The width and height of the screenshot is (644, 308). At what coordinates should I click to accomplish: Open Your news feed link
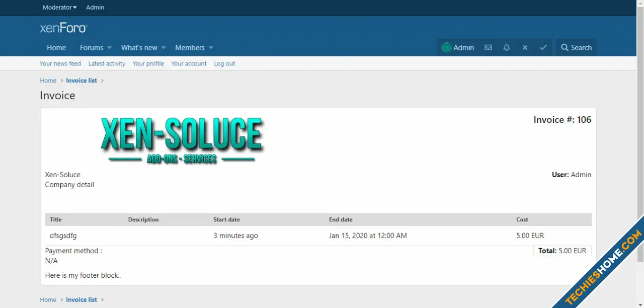(x=60, y=64)
